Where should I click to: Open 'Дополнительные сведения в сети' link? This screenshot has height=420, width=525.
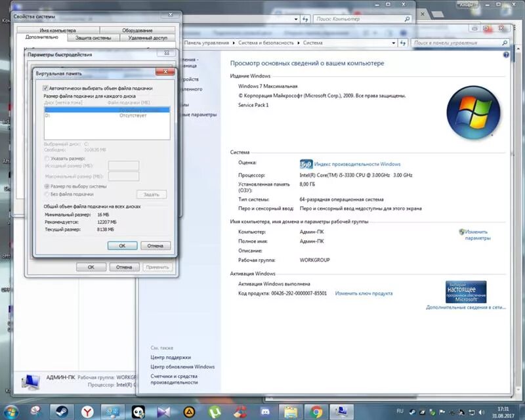click(466, 307)
